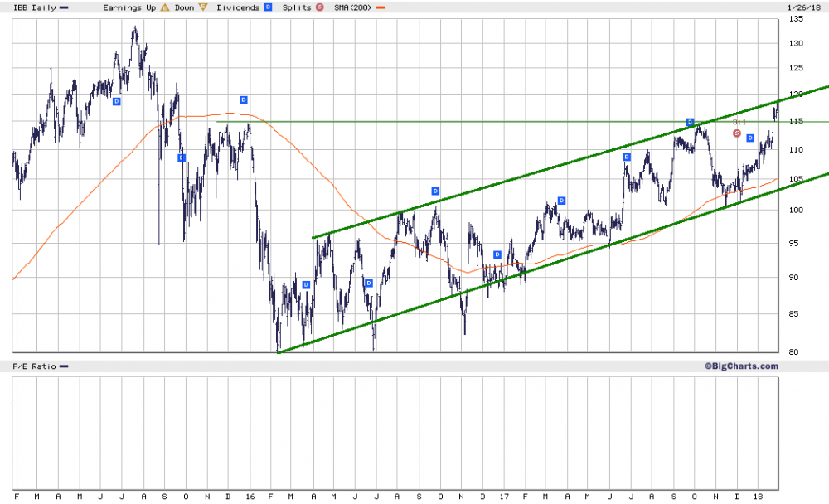This screenshot has height=504, width=829.
Task: Click the 95 price axis label
Action: [793, 243]
